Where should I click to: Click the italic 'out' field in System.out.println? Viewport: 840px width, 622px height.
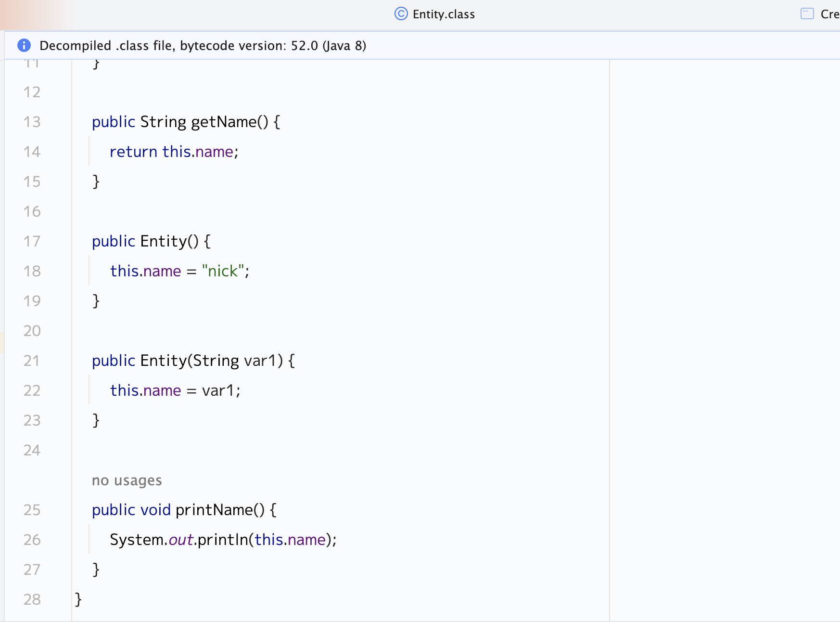[x=181, y=540]
